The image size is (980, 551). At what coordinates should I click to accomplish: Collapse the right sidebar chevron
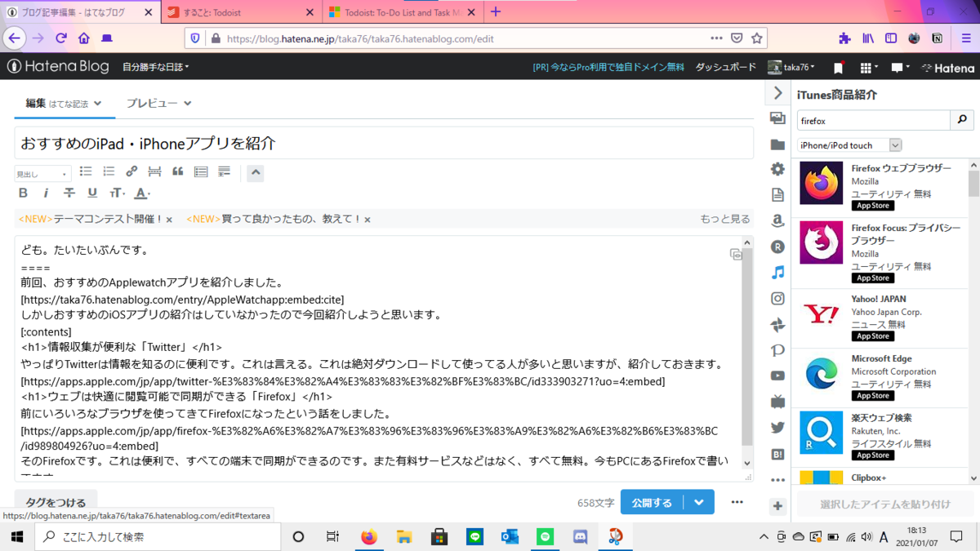pyautogui.click(x=777, y=93)
